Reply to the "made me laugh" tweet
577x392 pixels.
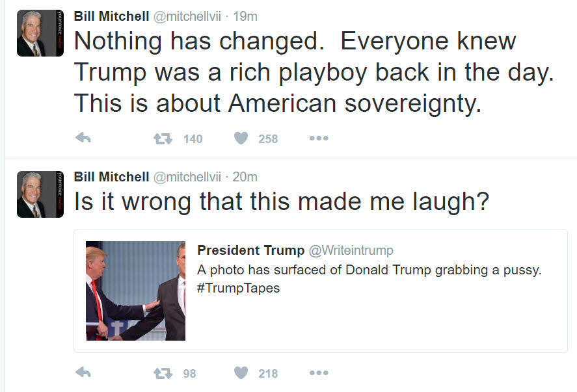tap(83, 373)
